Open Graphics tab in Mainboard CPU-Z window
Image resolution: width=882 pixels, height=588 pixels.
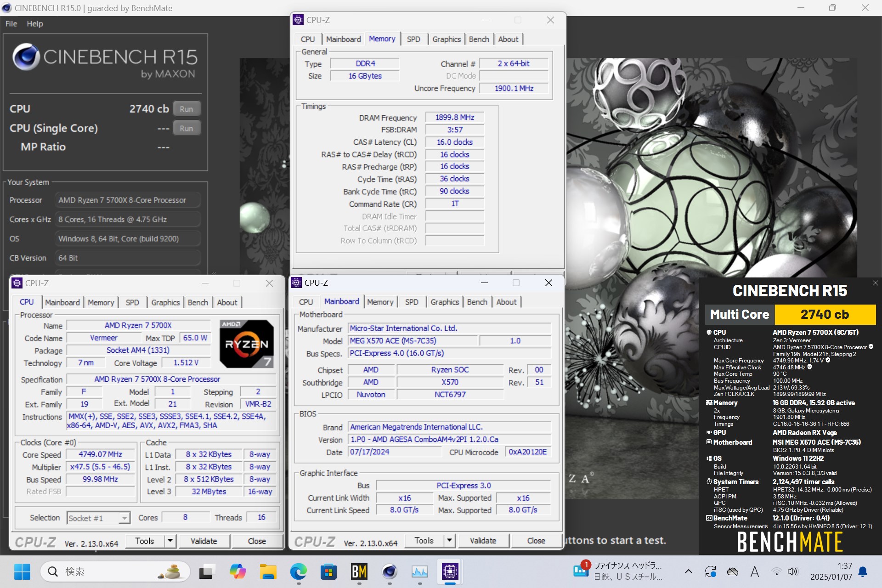coord(445,302)
